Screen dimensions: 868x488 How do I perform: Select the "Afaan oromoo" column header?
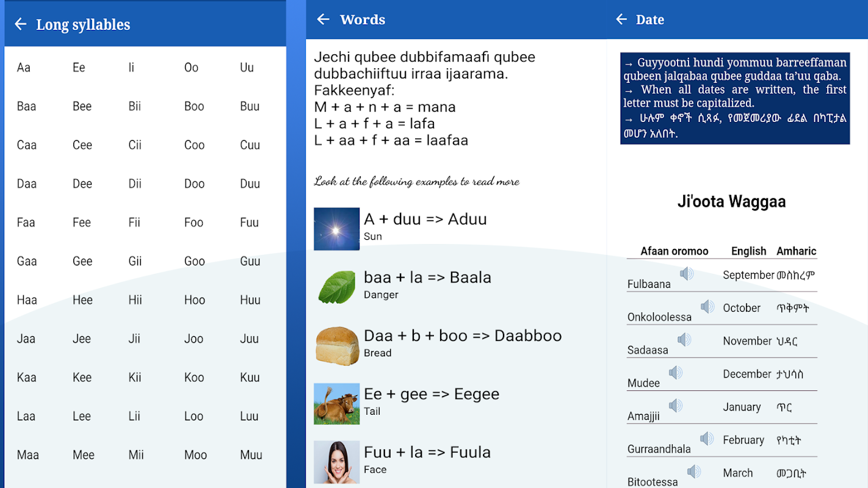click(675, 251)
